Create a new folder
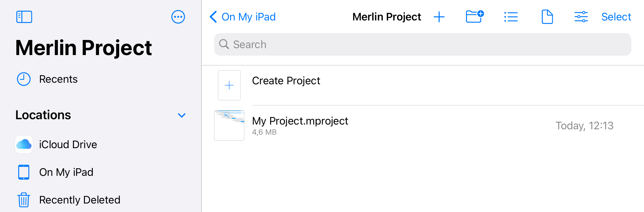The image size is (644, 212). coord(475,17)
